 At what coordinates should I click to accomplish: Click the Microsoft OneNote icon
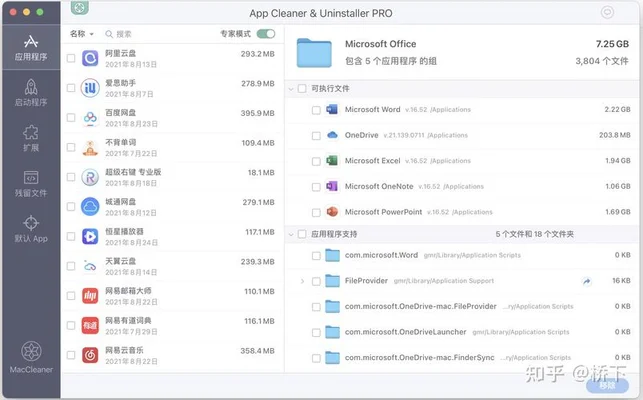[x=332, y=186]
